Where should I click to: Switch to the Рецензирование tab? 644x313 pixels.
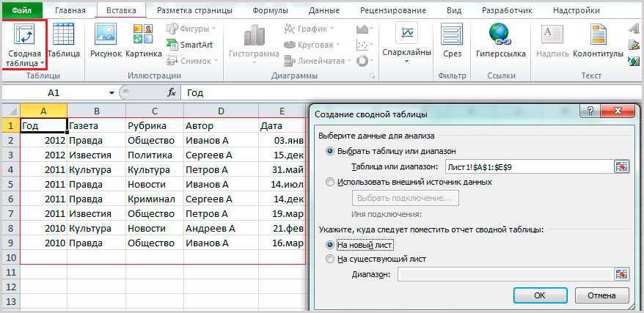pos(393,10)
